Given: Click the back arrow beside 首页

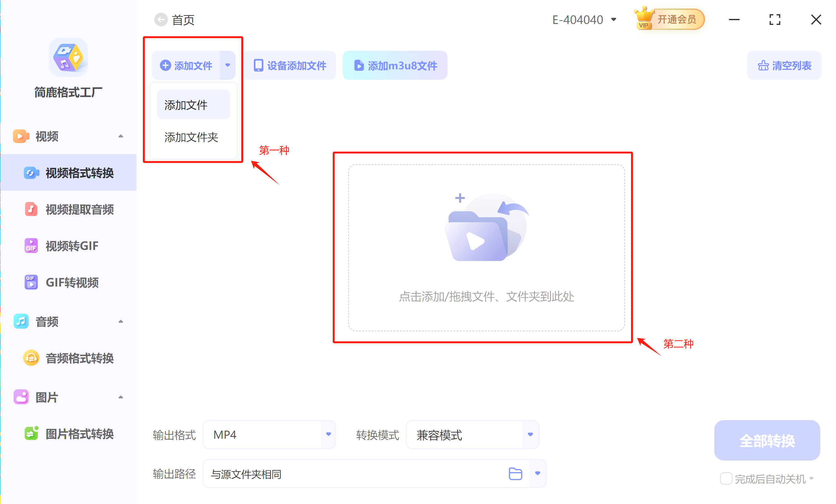Looking at the screenshot, I should coord(161,20).
